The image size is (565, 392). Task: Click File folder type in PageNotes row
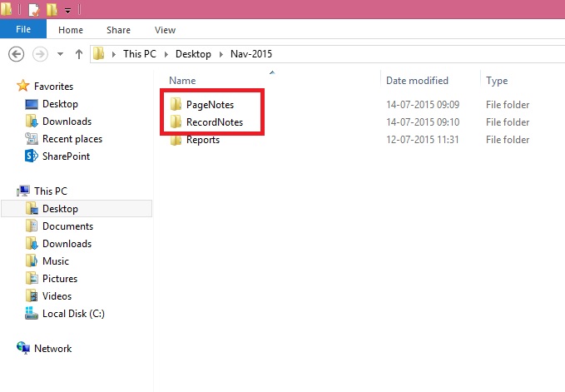(x=508, y=105)
